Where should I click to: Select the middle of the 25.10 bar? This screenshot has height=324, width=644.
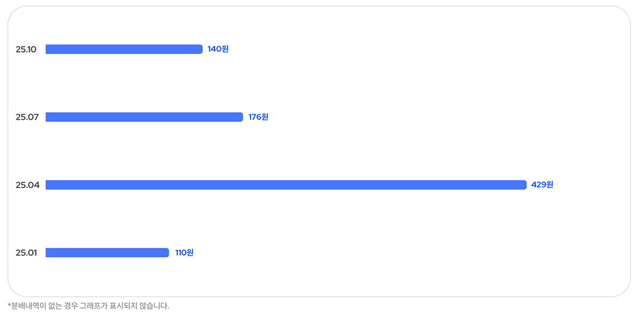[x=124, y=49]
